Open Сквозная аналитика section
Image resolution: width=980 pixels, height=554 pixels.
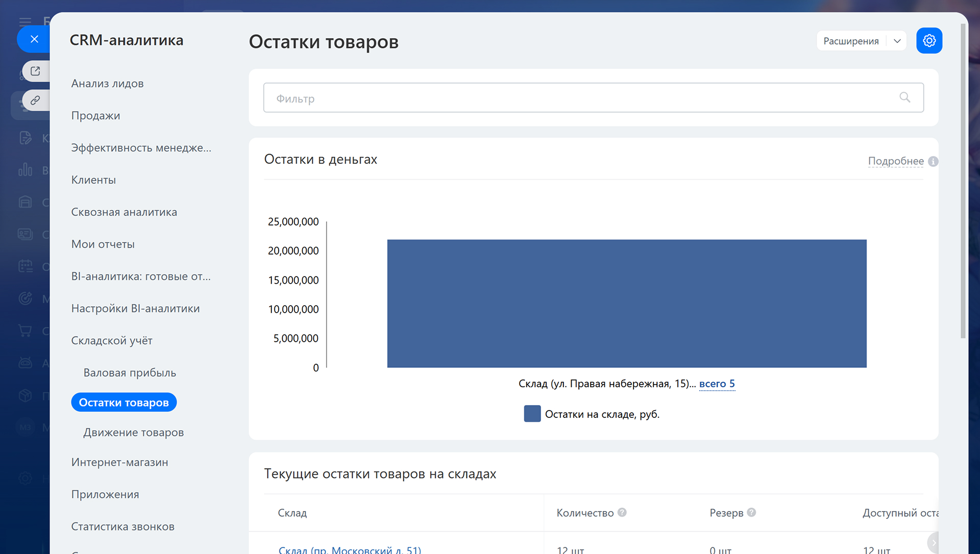124,212
